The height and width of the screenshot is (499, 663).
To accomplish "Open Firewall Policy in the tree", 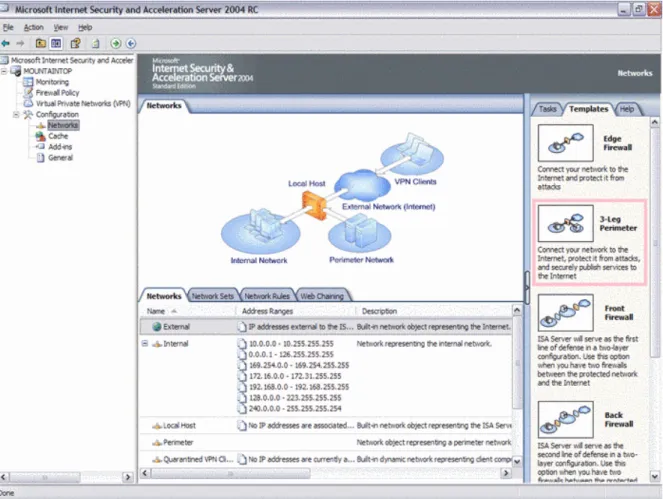I will click(57, 93).
